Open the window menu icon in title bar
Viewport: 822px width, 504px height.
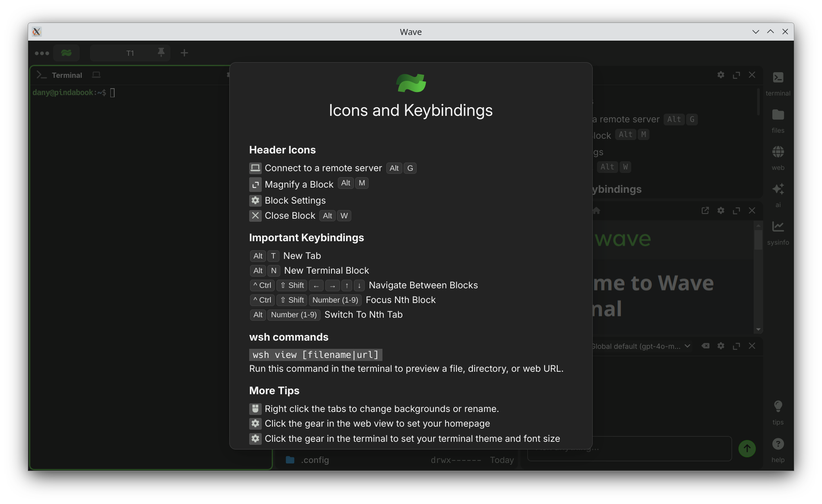click(x=37, y=32)
